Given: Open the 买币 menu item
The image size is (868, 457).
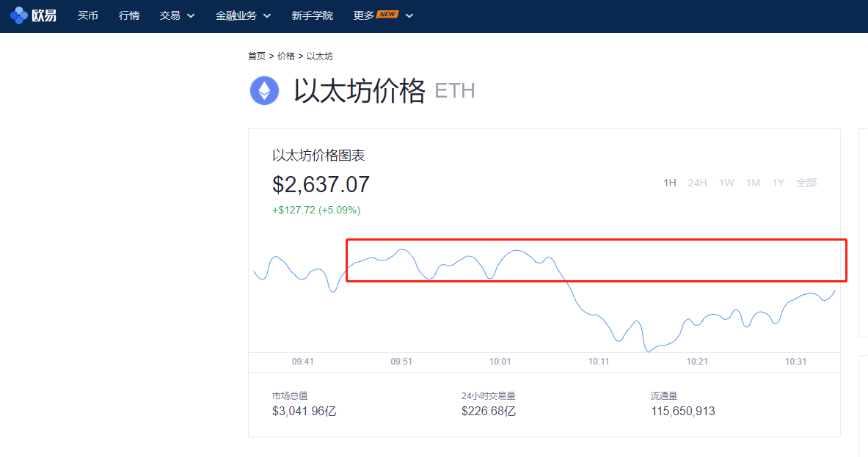Looking at the screenshot, I should tap(88, 15).
